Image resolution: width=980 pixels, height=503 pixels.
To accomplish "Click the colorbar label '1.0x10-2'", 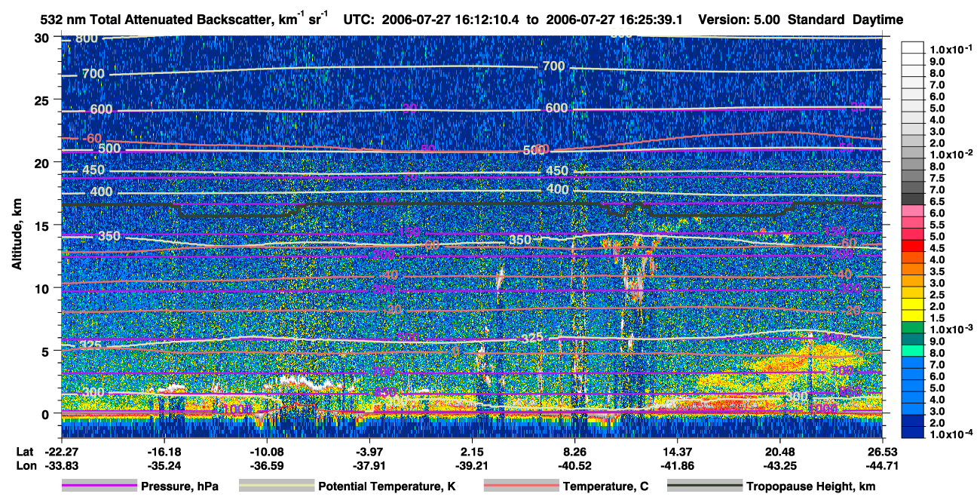I will pyautogui.click(x=951, y=153).
